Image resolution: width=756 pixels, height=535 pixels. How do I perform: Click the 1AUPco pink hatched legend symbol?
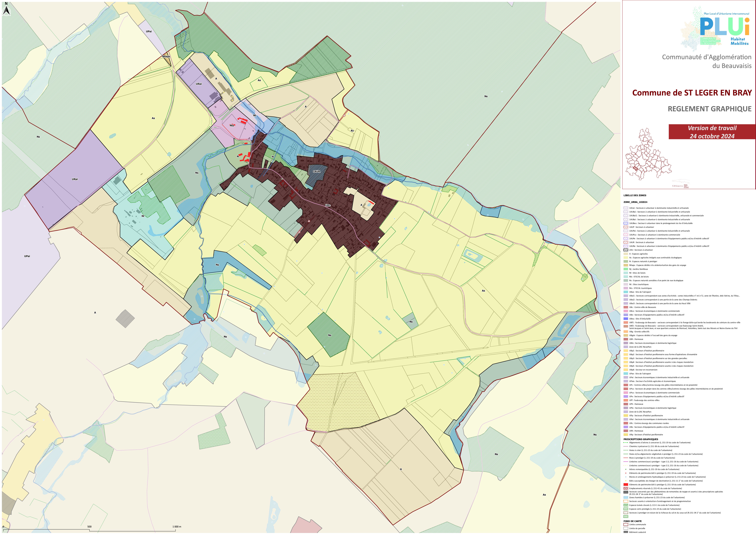(x=626, y=235)
